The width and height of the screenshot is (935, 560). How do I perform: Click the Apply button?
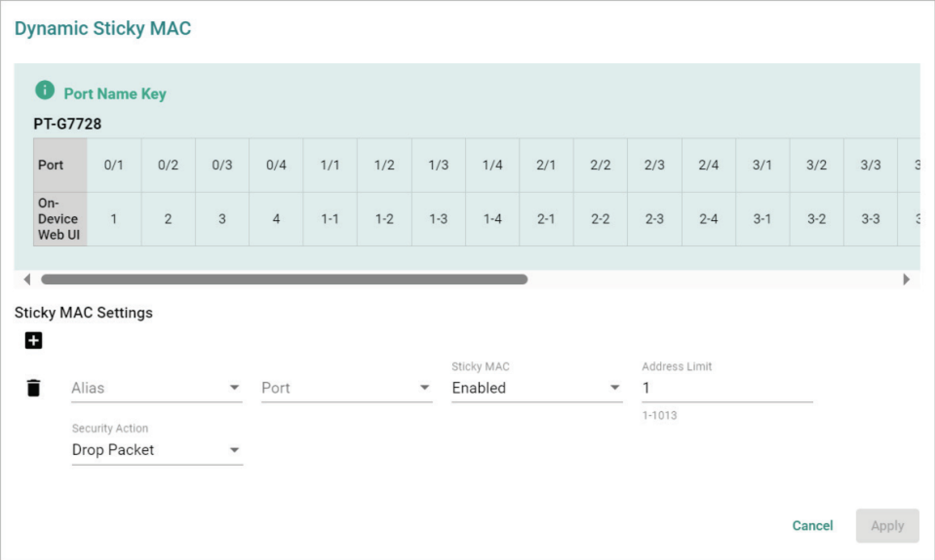887,525
